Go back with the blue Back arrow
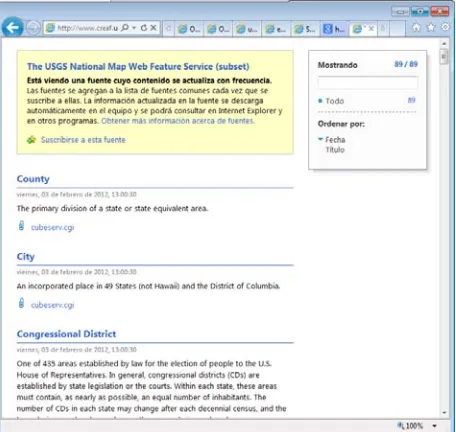This screenshot has height=432, width=456. (12, 27)
